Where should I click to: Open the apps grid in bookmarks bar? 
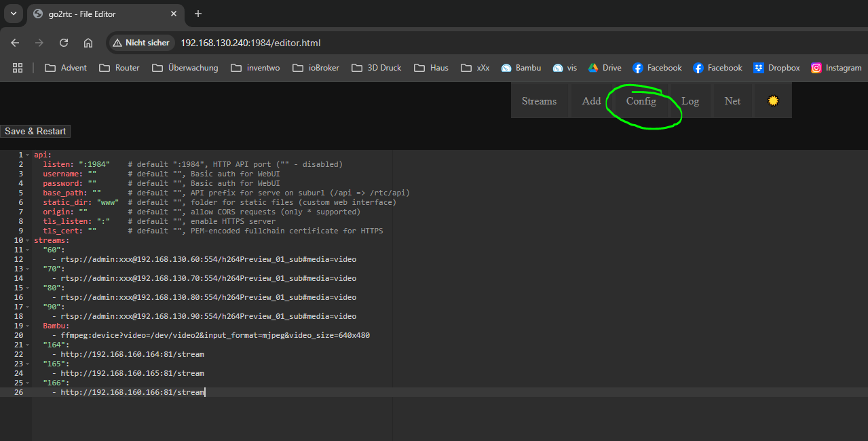(18, 68)
